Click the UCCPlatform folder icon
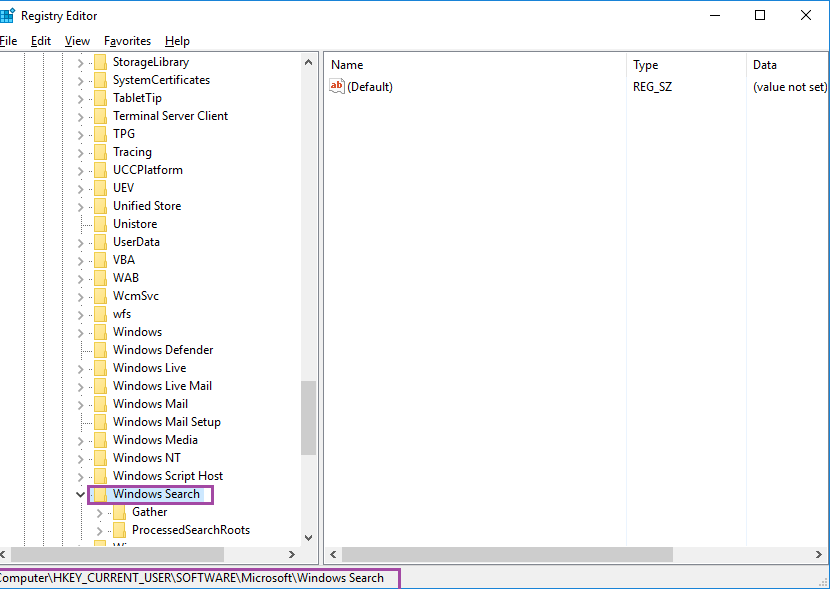Screen dimensions: 830x589 coord(100,170)
